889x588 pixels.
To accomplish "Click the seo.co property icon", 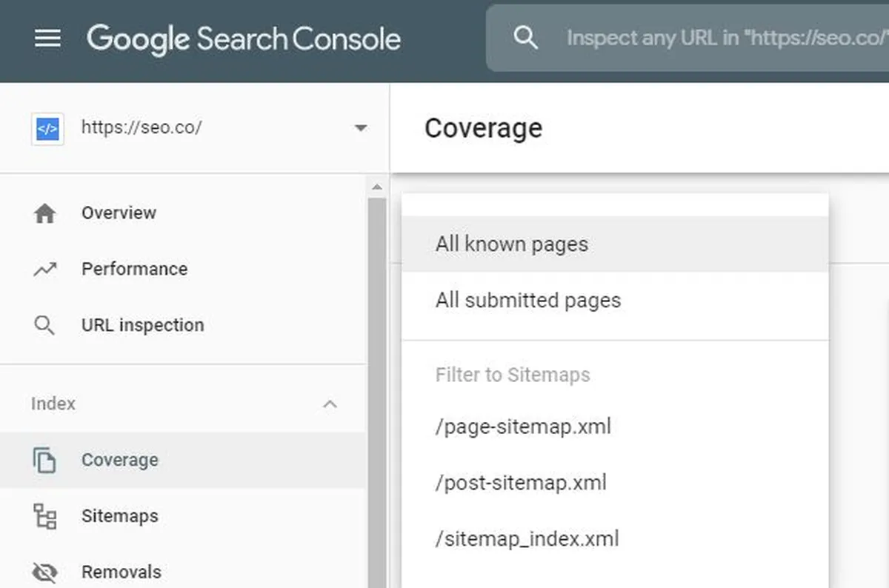I will coord(47,128).
